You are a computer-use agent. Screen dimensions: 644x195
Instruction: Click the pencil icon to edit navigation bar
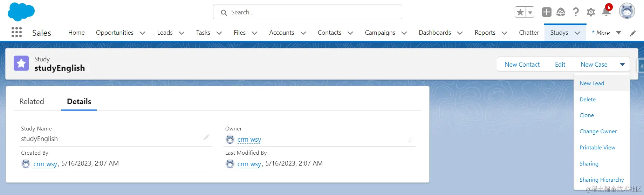(x=633, y=33)
